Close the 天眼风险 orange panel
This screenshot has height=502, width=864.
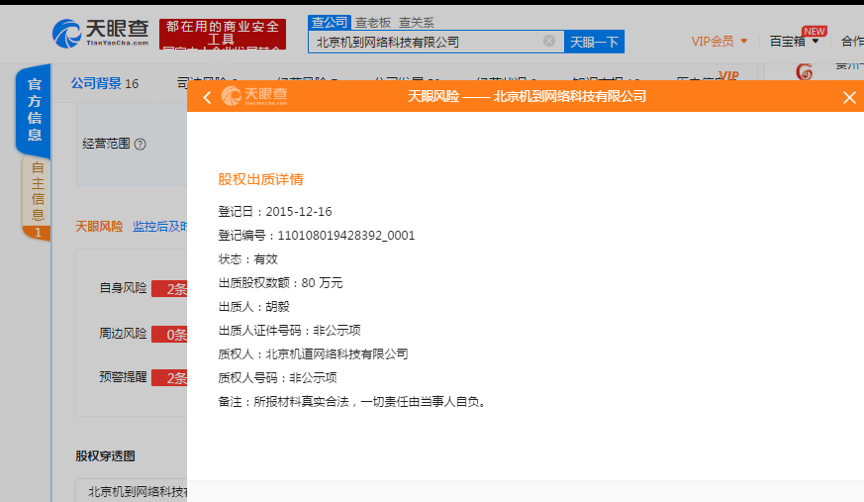coord(849,98)
